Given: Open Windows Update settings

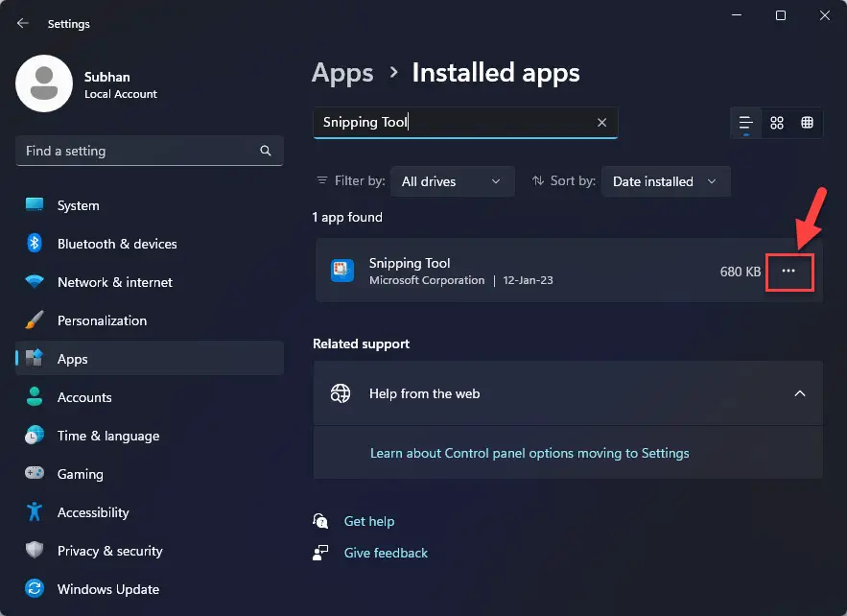Looking at the screenshot, I should (x=150, y=589).
